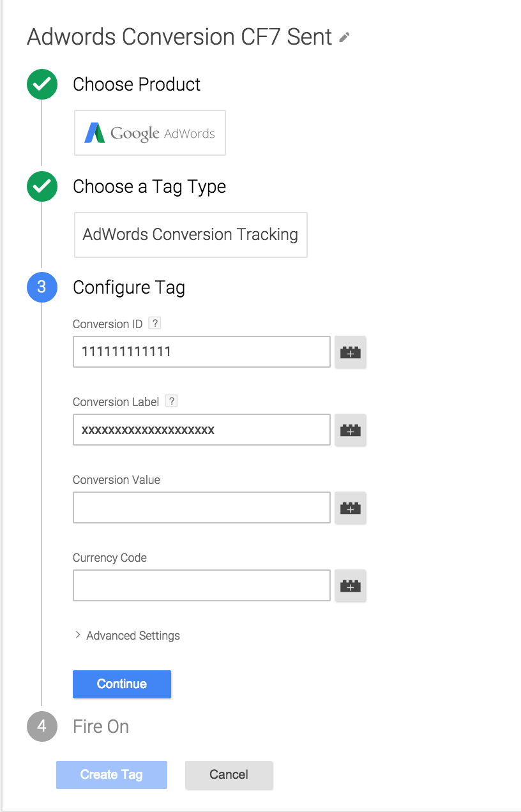
Task: Click into the Conversion Label field
Action: [x=202, y=430]
